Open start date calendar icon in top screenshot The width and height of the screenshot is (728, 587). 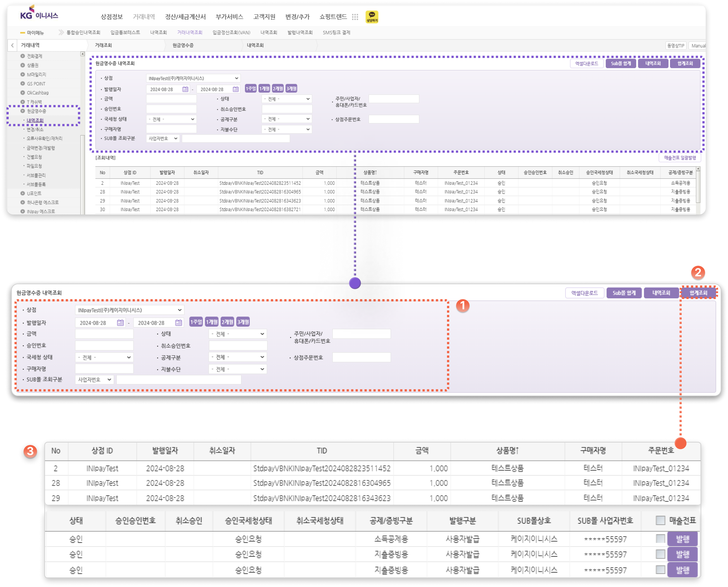(x=185, y=89)
